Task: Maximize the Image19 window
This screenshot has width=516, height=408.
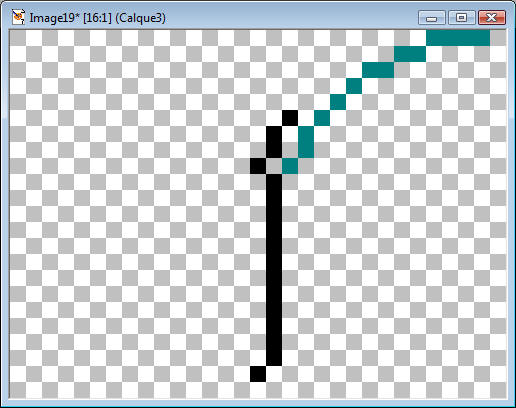Action: (x=462, y=18)
